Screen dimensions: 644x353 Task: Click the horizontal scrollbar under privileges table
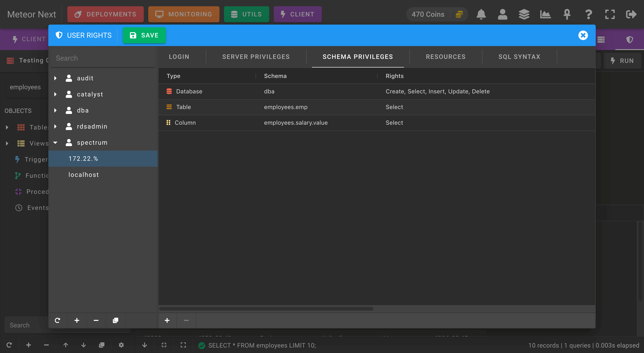266,309
